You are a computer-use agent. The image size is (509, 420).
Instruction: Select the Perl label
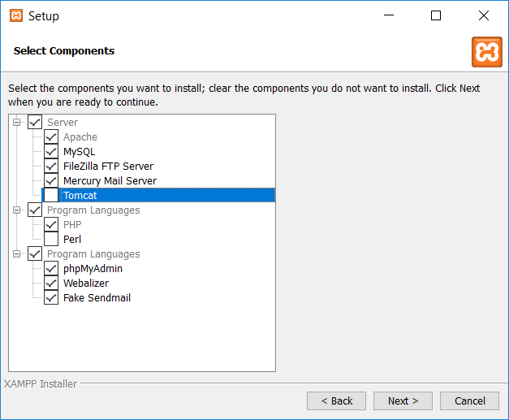(72, 240)
